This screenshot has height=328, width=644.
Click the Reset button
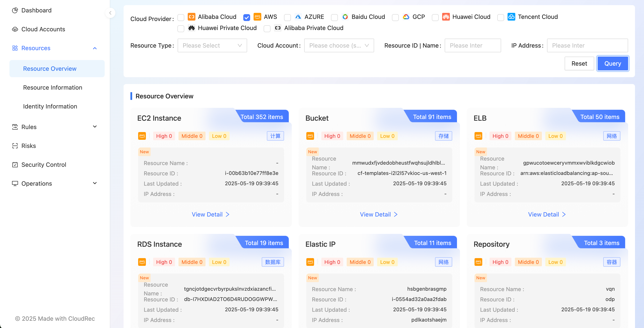click(579, 63)
